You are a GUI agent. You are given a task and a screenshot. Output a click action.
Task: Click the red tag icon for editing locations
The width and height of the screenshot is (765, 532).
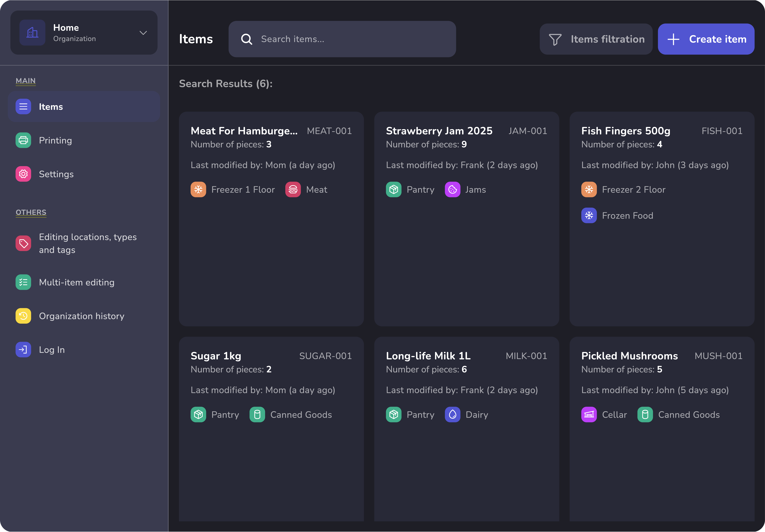tap(23, 243)
